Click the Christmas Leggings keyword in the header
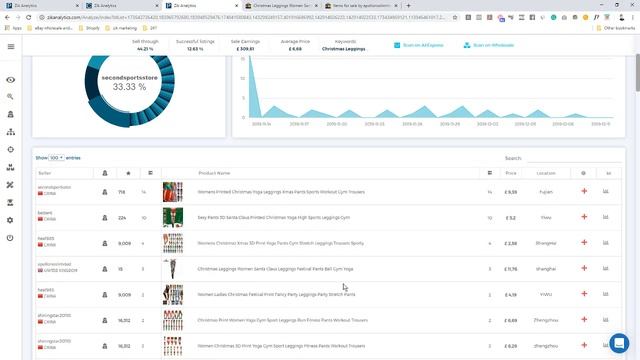Viewport: 640px width, 360px height. [343, 49]
